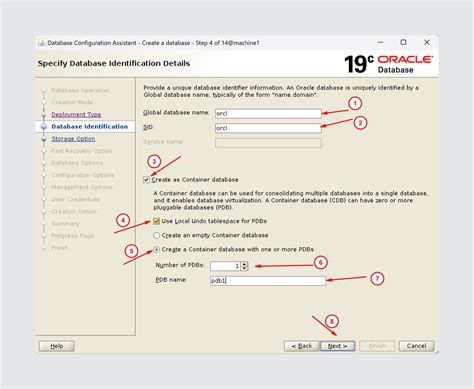Select Container database with one or more PDBs
The width and height of the screenshot is (474, 389).
156,250
